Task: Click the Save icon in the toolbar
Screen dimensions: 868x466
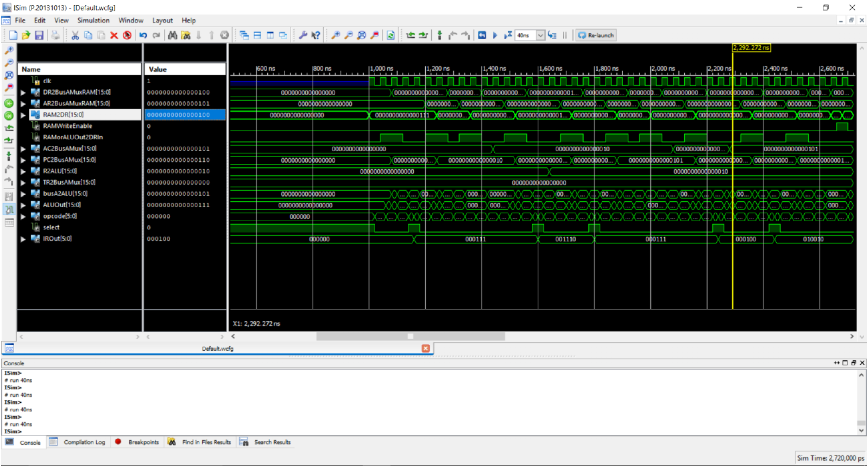Action: [39, 35]
